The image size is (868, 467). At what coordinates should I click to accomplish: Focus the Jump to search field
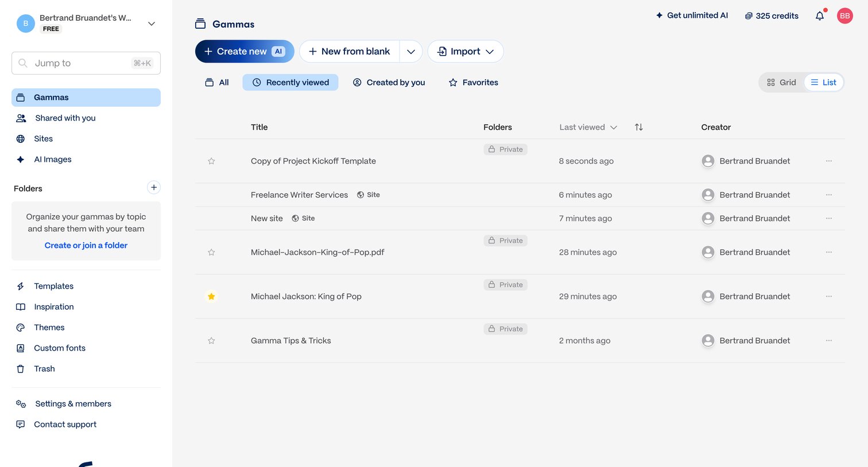click(x=86, y=63)
